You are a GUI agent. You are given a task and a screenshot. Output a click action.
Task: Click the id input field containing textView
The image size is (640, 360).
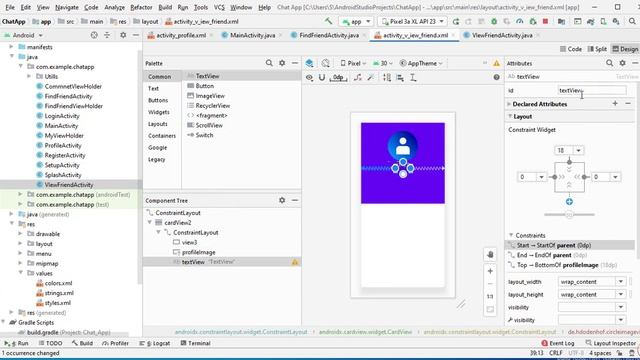[x=592, y=90]
